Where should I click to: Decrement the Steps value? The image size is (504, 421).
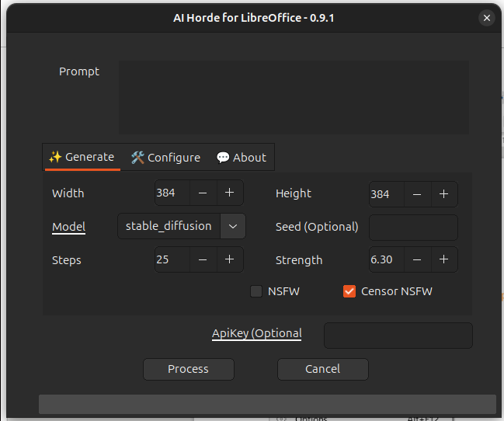click(x=203, y=259)
